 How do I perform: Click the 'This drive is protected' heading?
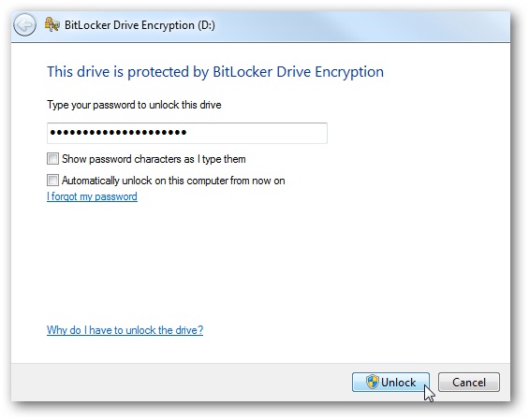point(215,72)
